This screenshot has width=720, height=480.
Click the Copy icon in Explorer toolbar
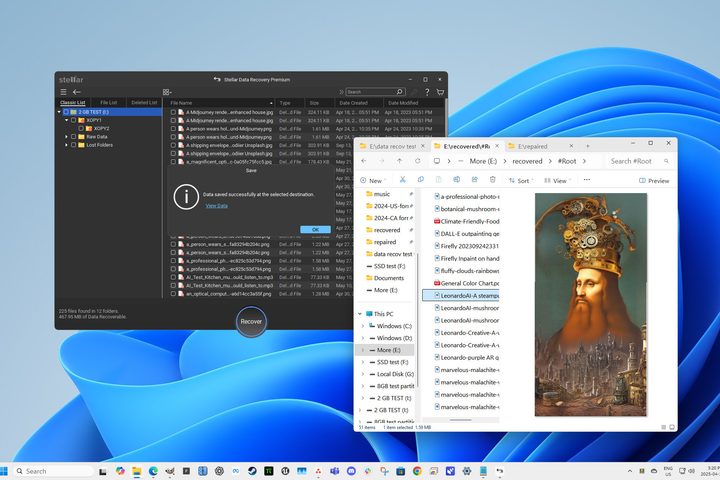coord(420,180)
